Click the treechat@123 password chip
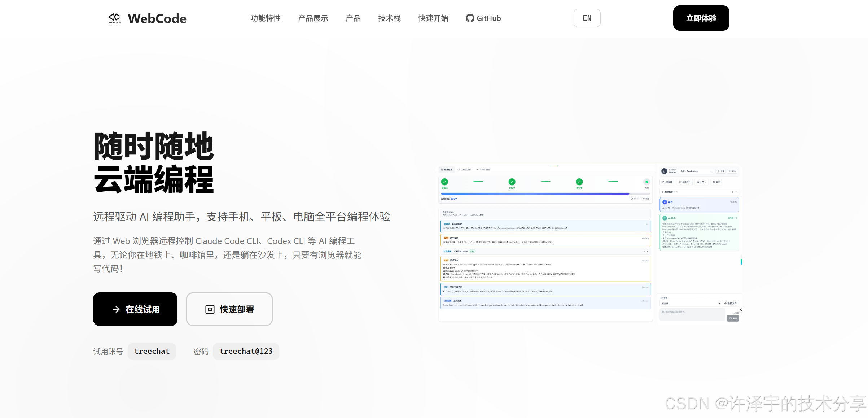The height and width of the screenshot is (418, 868). 246,351
